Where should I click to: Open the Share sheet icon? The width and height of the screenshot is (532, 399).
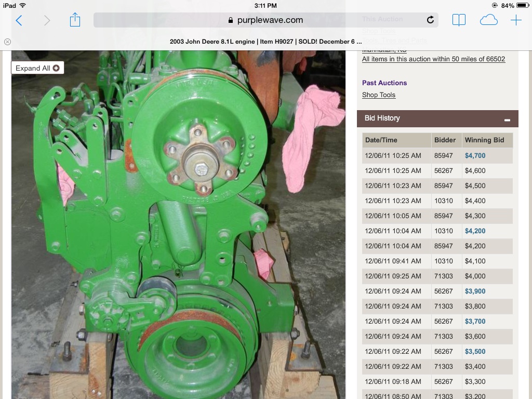tap(75, 20)
